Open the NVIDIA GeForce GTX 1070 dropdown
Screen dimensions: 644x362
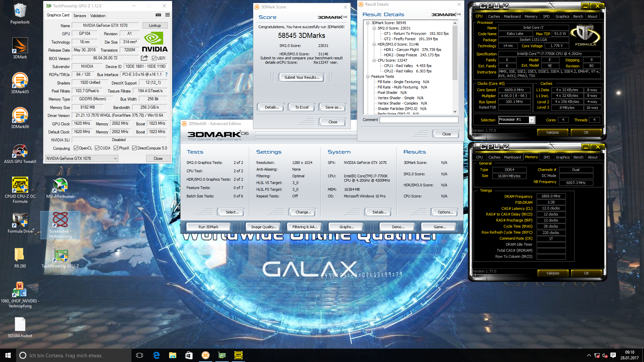(82, 158)
